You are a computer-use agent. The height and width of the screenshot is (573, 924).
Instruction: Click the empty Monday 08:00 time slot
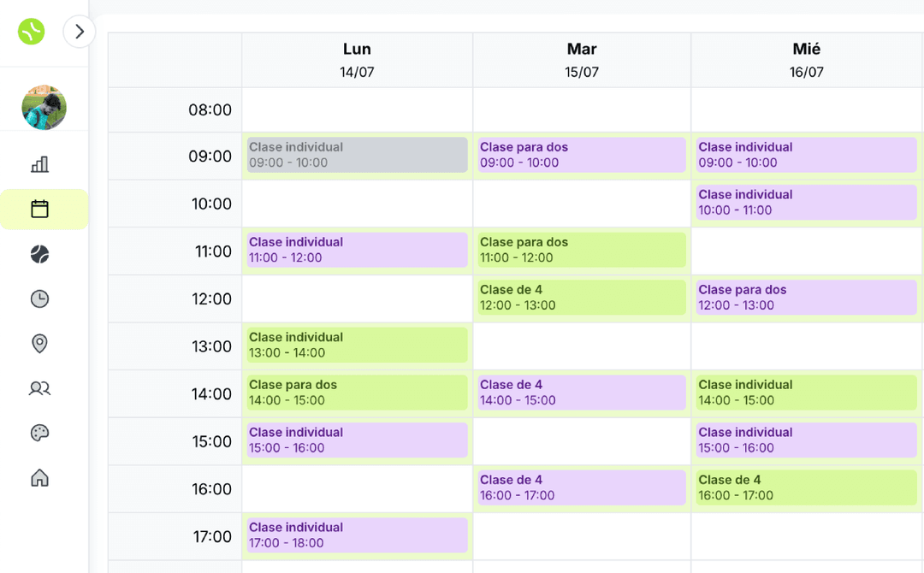click(x=357, y=109)
